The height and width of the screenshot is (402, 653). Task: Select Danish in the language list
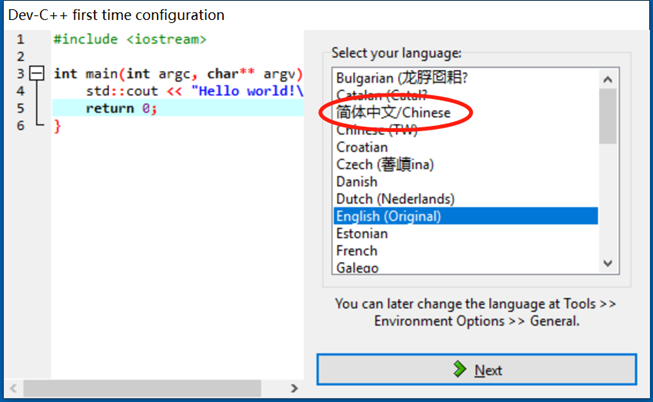[466, 182]
